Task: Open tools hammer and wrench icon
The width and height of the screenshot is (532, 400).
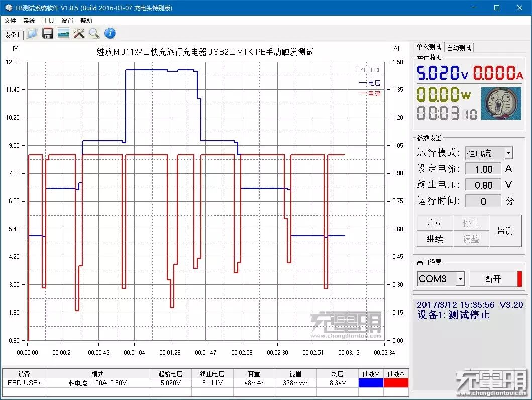Action: [79, 33]
